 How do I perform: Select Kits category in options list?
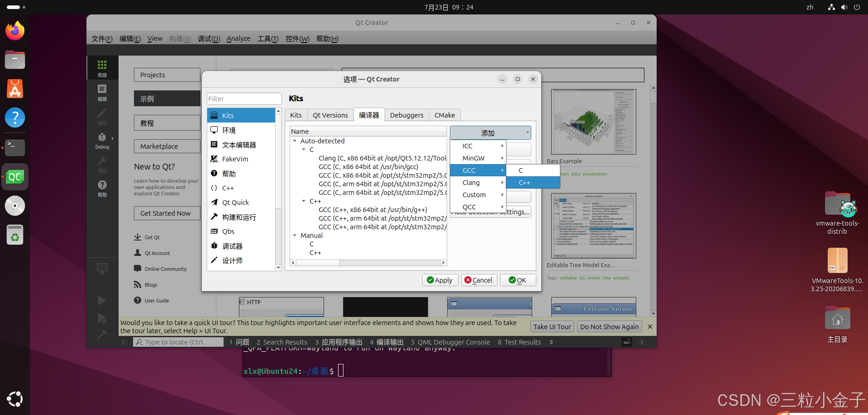241,115
